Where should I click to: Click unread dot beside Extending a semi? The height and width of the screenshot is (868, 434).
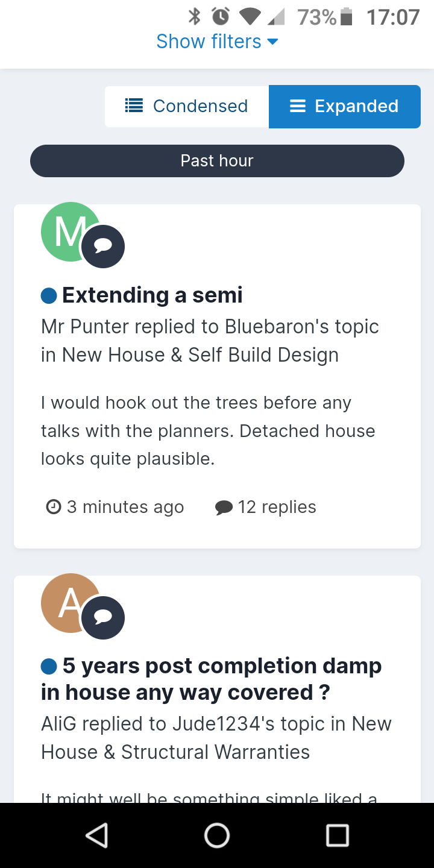(x=49, y=295)
